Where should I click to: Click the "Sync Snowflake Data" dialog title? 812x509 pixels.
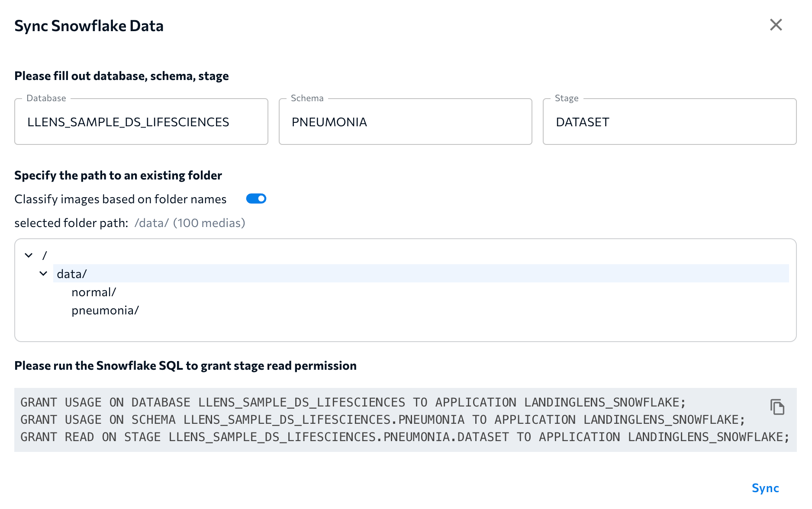click(x=89, y=26)
